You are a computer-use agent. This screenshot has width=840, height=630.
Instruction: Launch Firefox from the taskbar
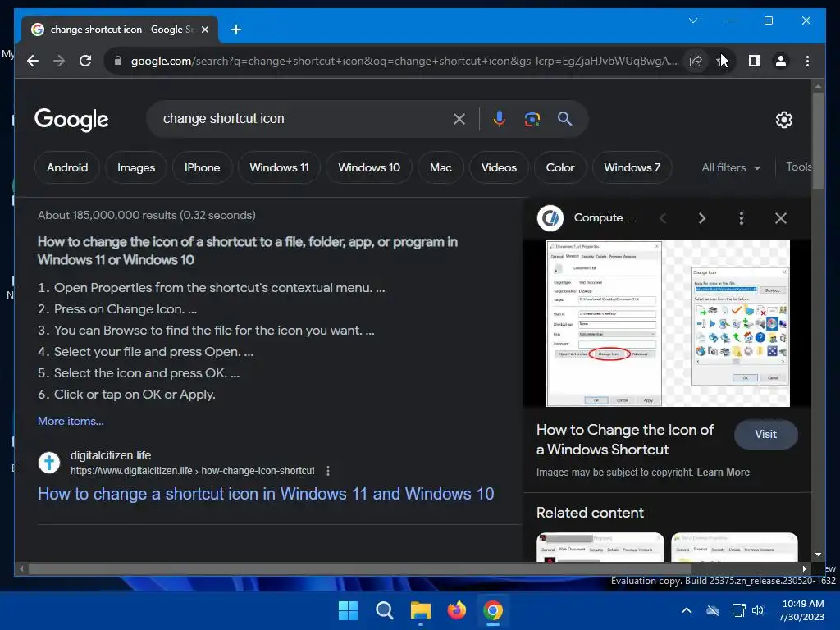456,610
